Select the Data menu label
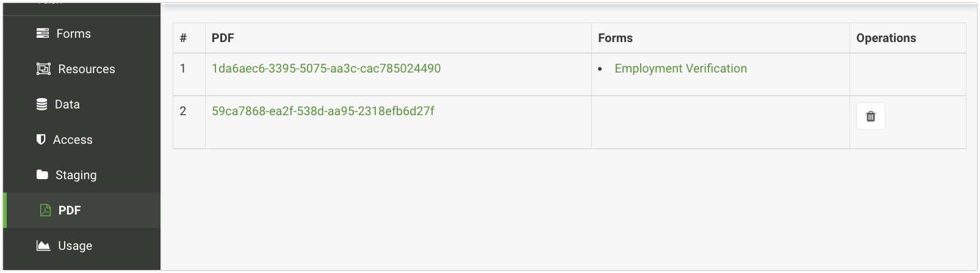The height and width of the screenshot is (273, 980). 67,105
